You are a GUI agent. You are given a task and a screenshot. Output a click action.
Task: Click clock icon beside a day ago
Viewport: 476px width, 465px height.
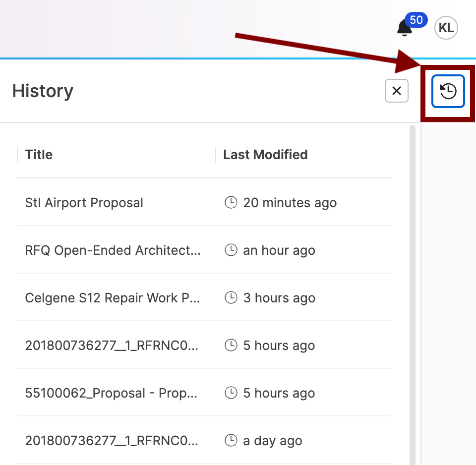point(231,440)
